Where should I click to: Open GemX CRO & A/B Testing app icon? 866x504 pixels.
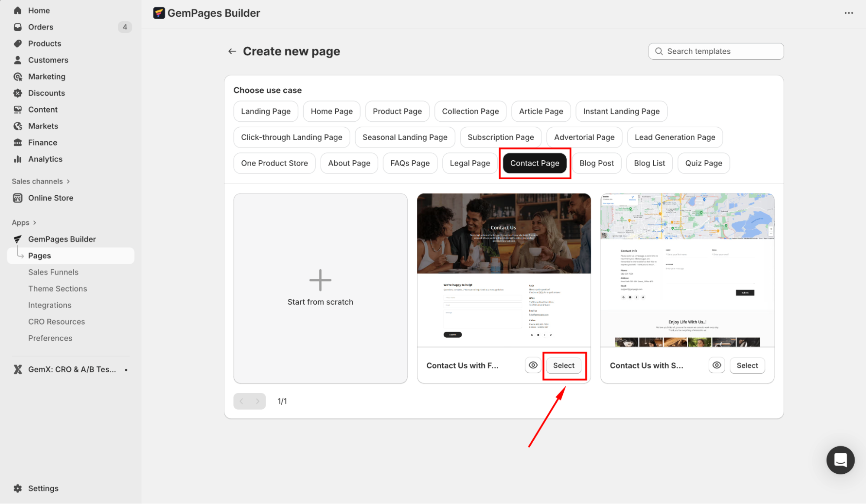[18, 369]
